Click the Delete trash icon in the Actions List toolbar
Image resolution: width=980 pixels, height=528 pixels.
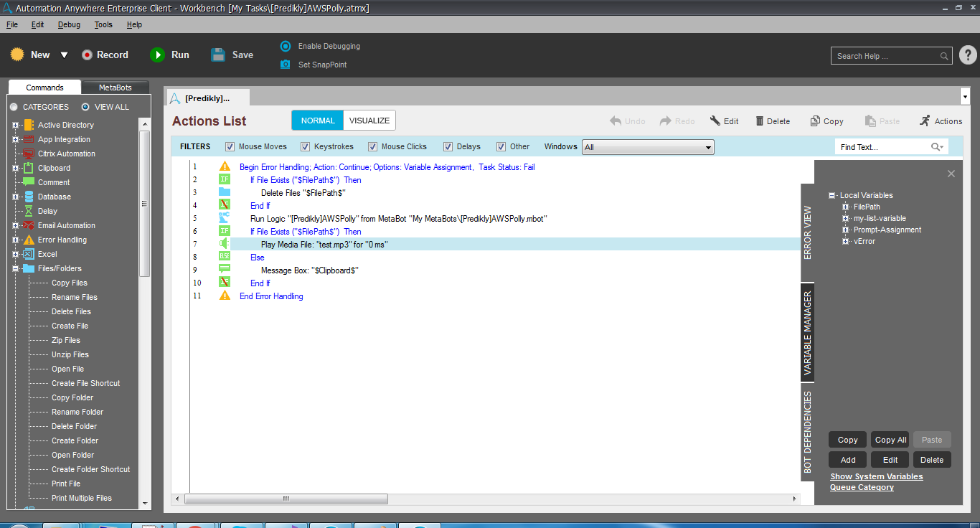click(x=760, y=121)
